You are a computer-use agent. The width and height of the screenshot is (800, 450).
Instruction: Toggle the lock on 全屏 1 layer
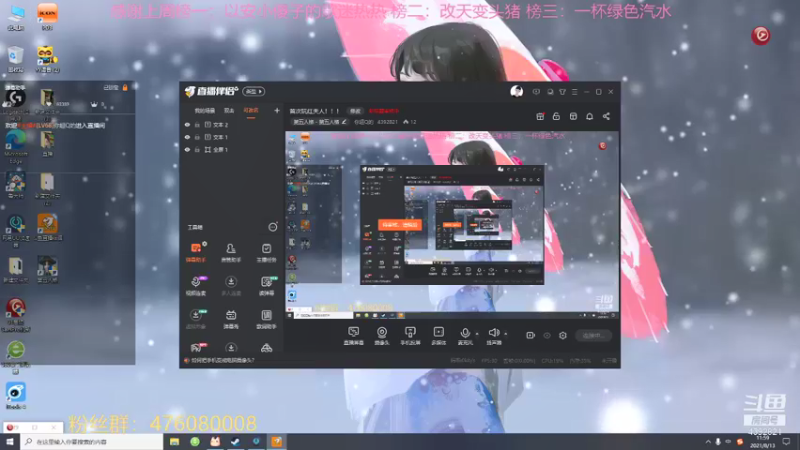tap(197, 149)
